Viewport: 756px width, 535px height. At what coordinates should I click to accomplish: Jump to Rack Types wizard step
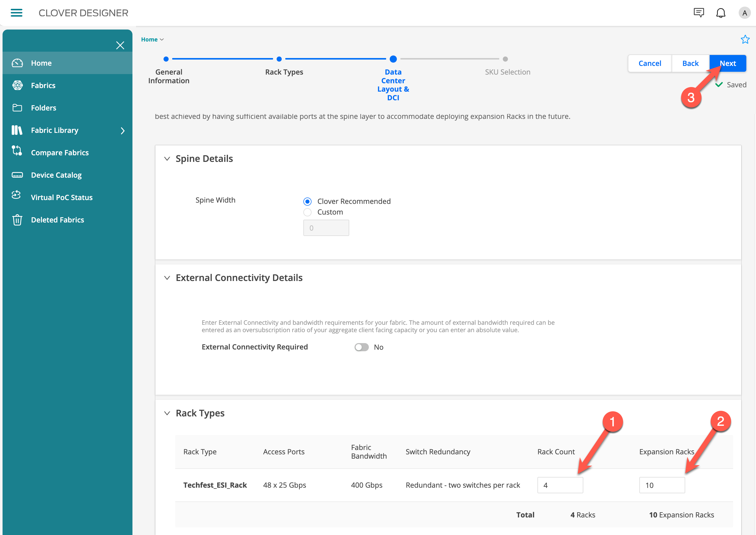(279, 59)
